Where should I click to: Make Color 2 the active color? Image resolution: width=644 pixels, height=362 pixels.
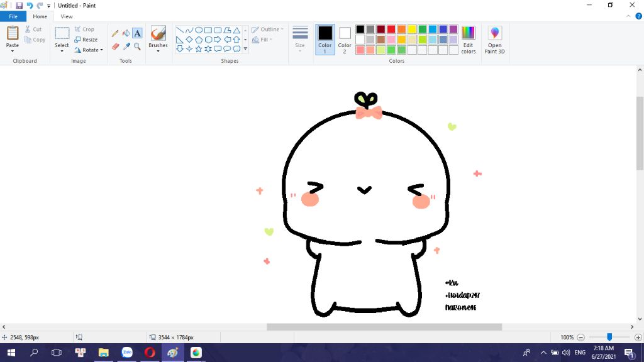point(345,40)
